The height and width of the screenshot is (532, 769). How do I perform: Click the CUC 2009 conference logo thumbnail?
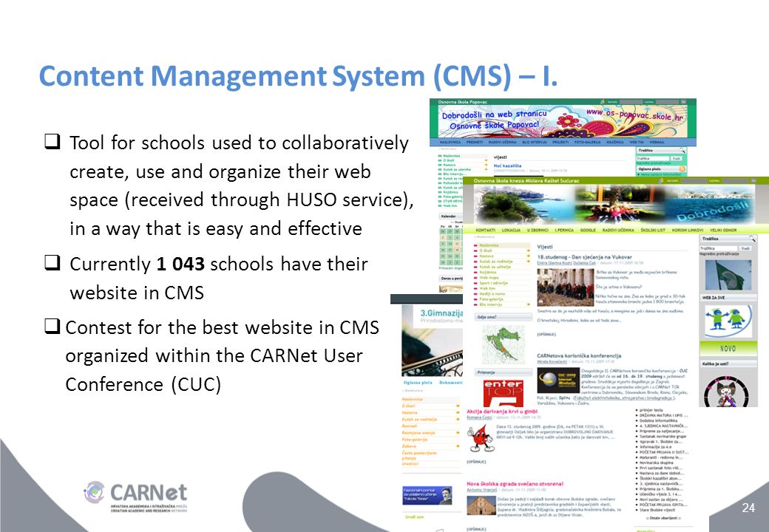558,381
